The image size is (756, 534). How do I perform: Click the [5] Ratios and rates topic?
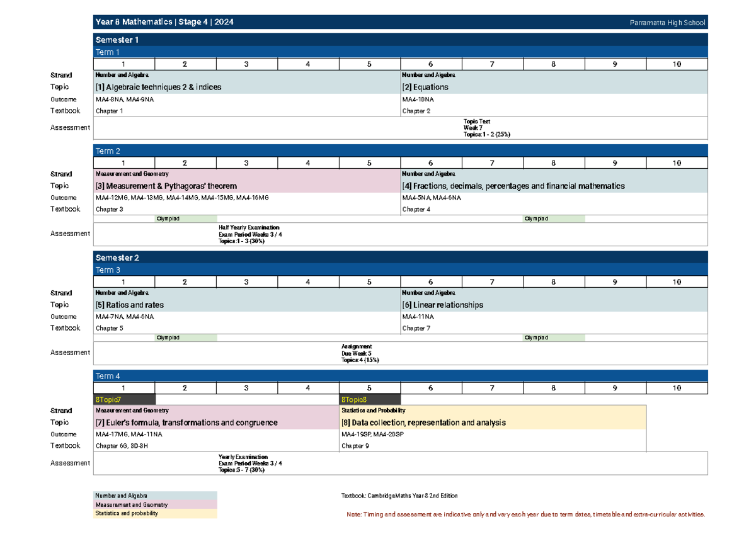tap(130, 305)
